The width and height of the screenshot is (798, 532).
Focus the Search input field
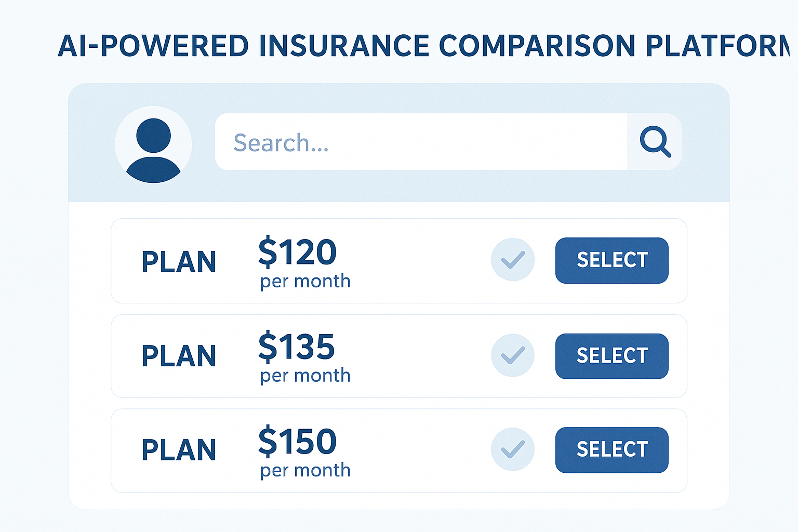point(421,142)
